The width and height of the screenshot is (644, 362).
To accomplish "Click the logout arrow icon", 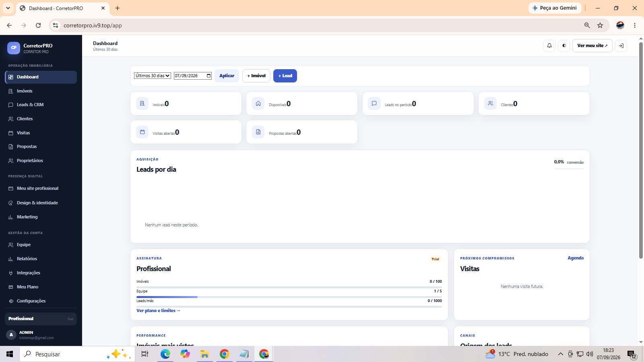I will click(x=621, y=45).
